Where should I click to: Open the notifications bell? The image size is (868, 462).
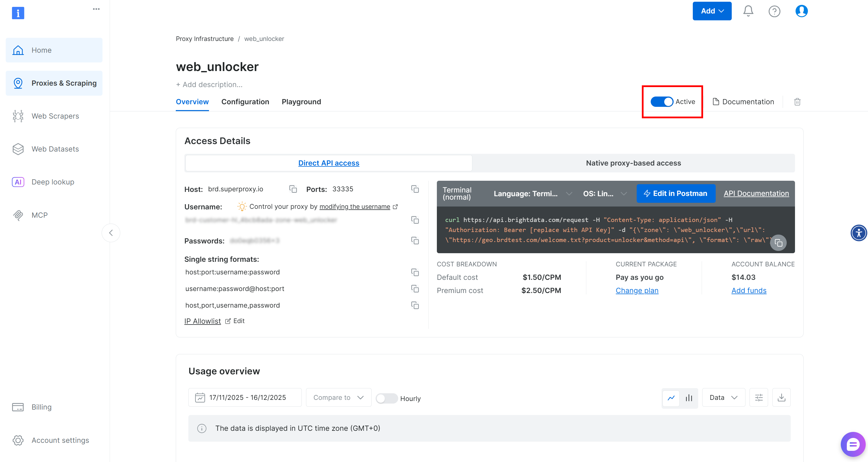(x=748, y=11)
